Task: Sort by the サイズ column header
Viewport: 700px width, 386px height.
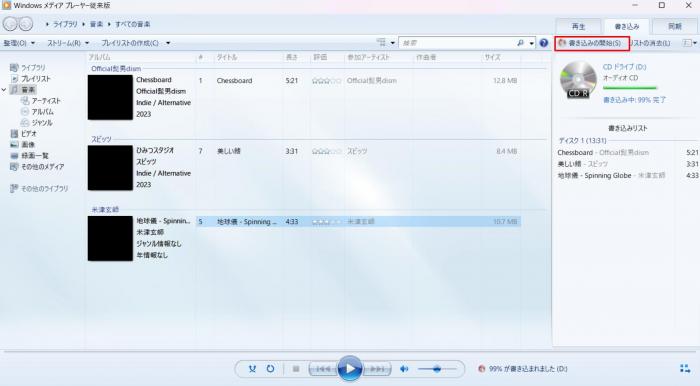Action: click(492, 57)
